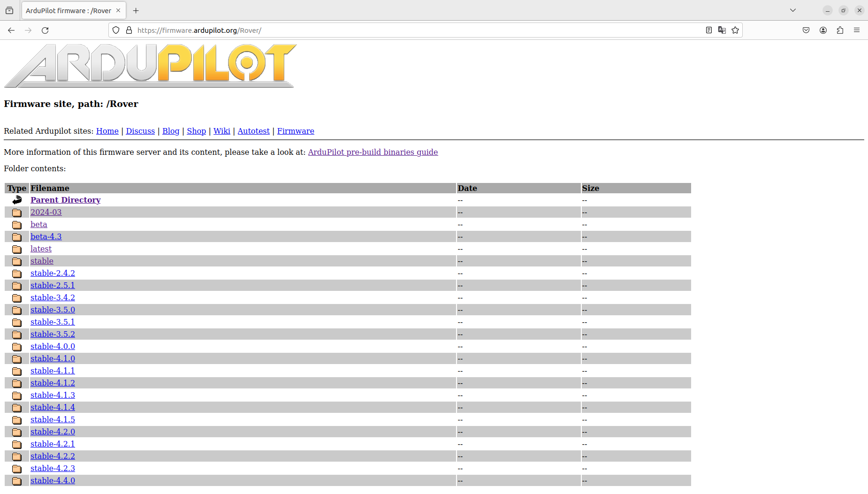The image size is (868, 494).
Task: Bookmark this page with the star icon
Action: (735, 30)
